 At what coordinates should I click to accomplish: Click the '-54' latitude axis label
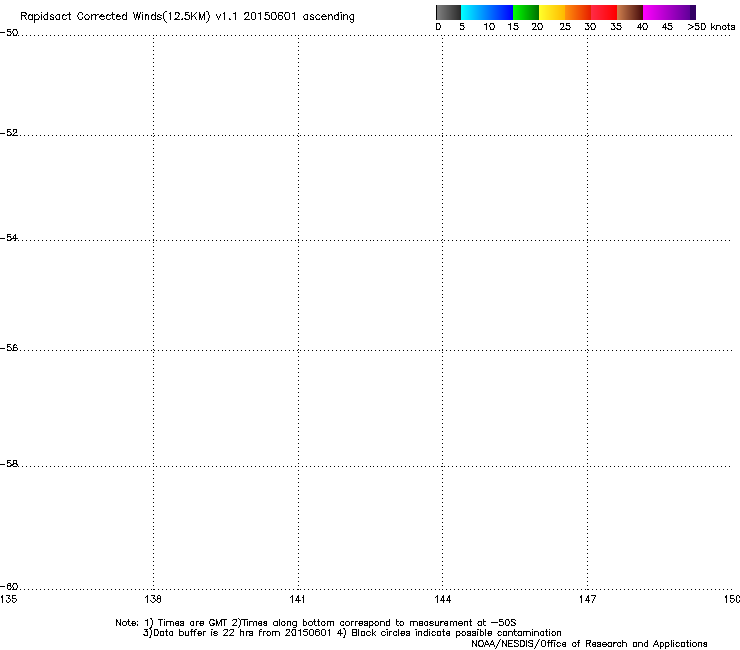tap(9, 237)
